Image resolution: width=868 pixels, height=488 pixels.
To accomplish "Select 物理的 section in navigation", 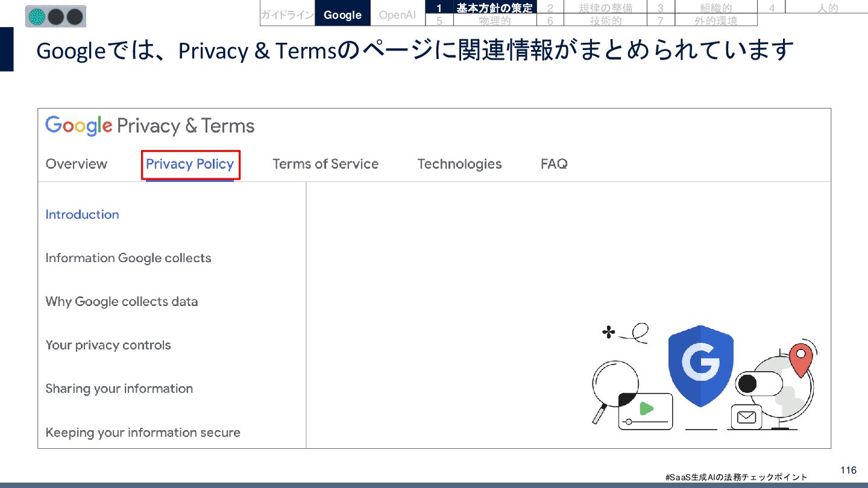I will [x=494, y=20].
